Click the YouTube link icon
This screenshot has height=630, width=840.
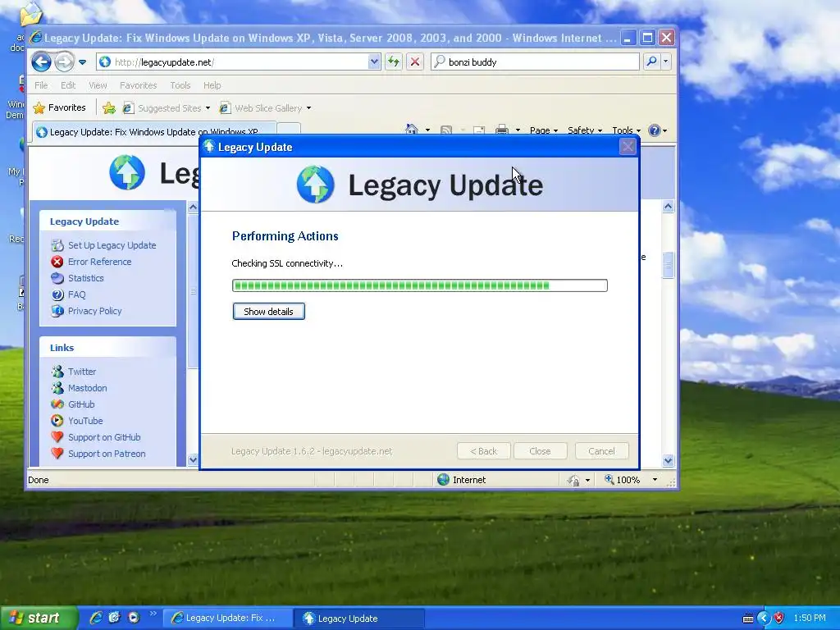(x=57, y=421)
